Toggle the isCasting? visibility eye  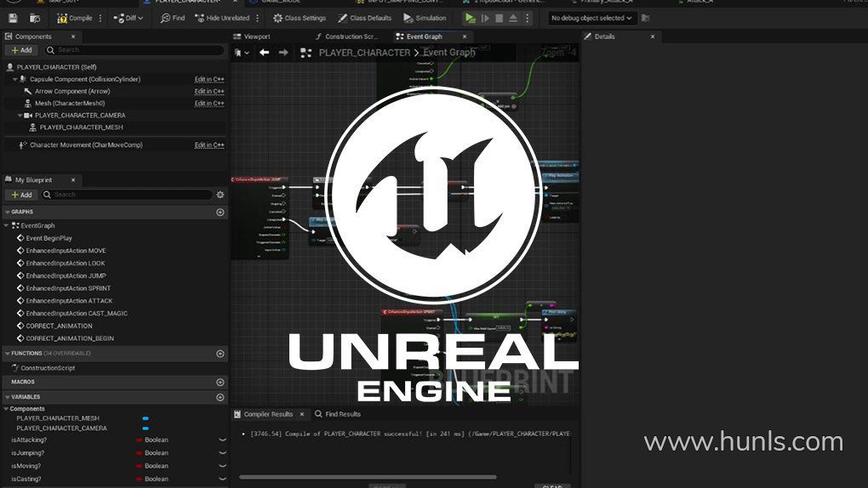(223, 479)
